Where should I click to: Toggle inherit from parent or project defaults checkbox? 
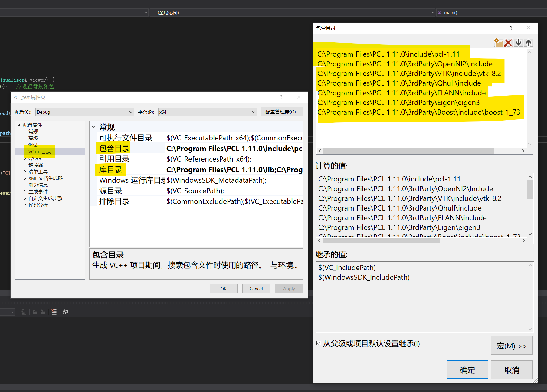coord(319,343)
